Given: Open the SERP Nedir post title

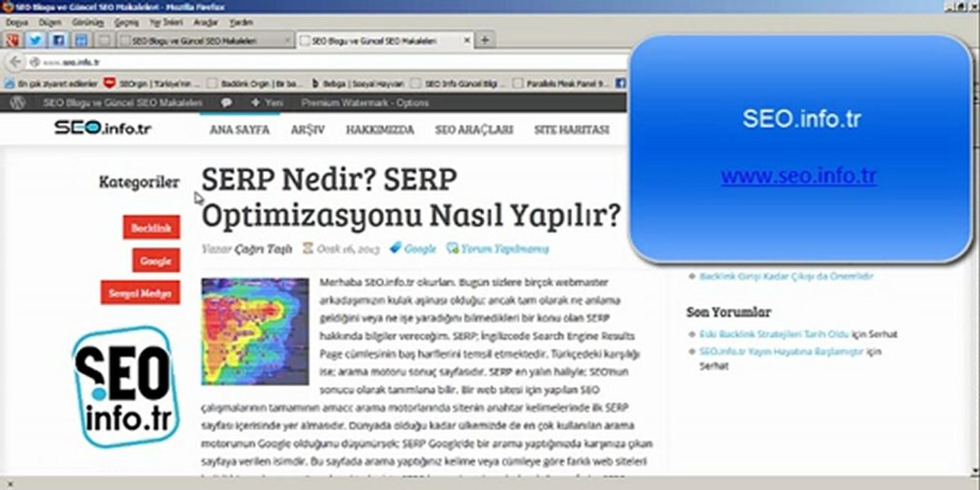Looking at the screenshot, I should [411, 198].
